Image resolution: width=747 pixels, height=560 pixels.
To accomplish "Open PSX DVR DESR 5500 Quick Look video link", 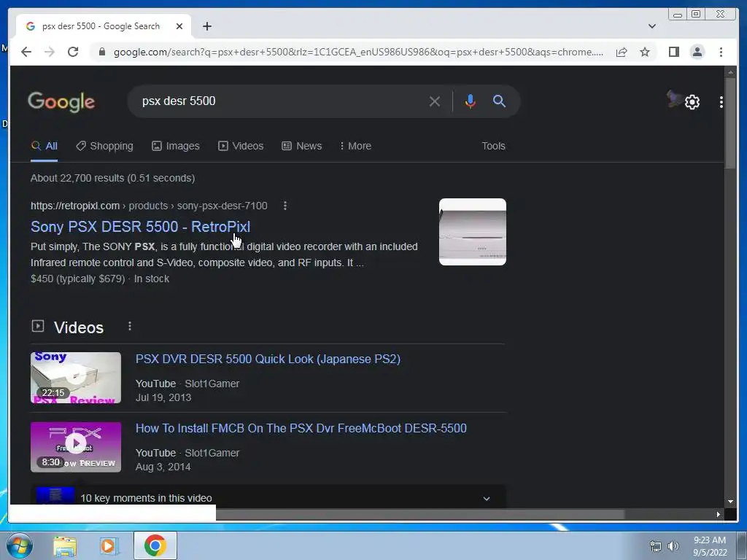I will tap(268, 359).
